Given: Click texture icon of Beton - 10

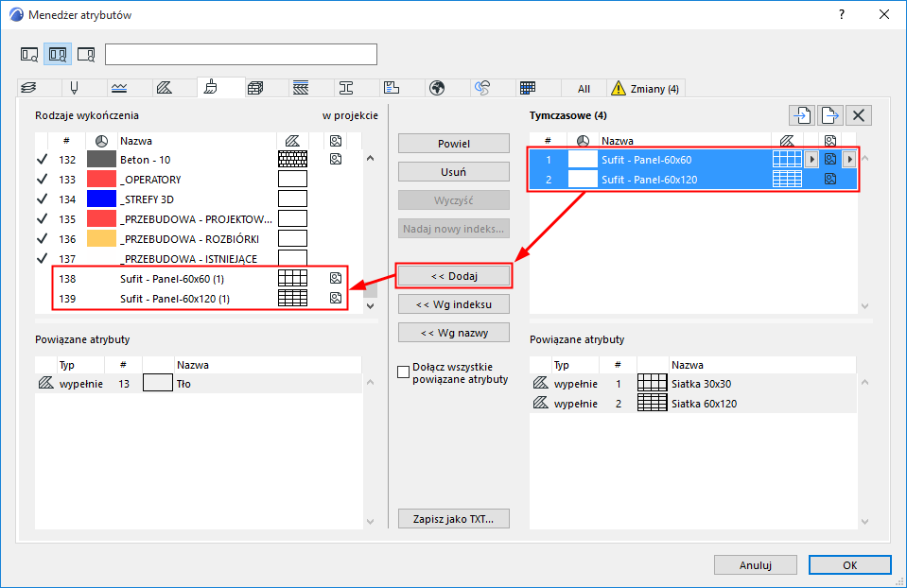Looking at the screenshot, I should coord(336,159).
